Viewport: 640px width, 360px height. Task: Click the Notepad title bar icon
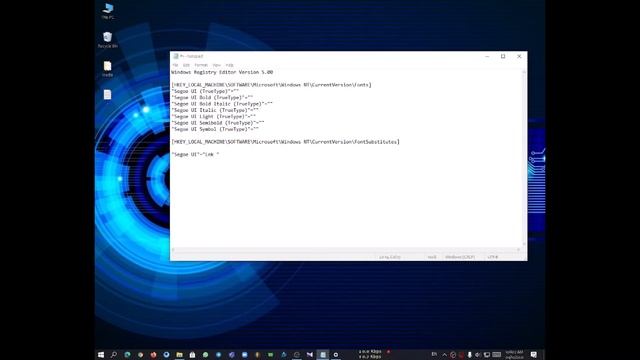[176, 56]
